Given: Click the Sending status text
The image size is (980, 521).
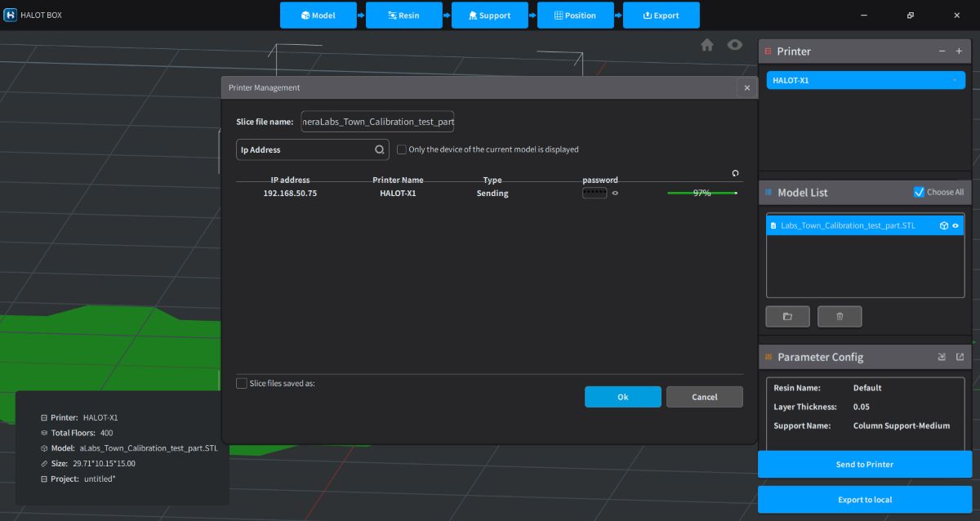Looking at the screenshot, I should click(492, 194).
